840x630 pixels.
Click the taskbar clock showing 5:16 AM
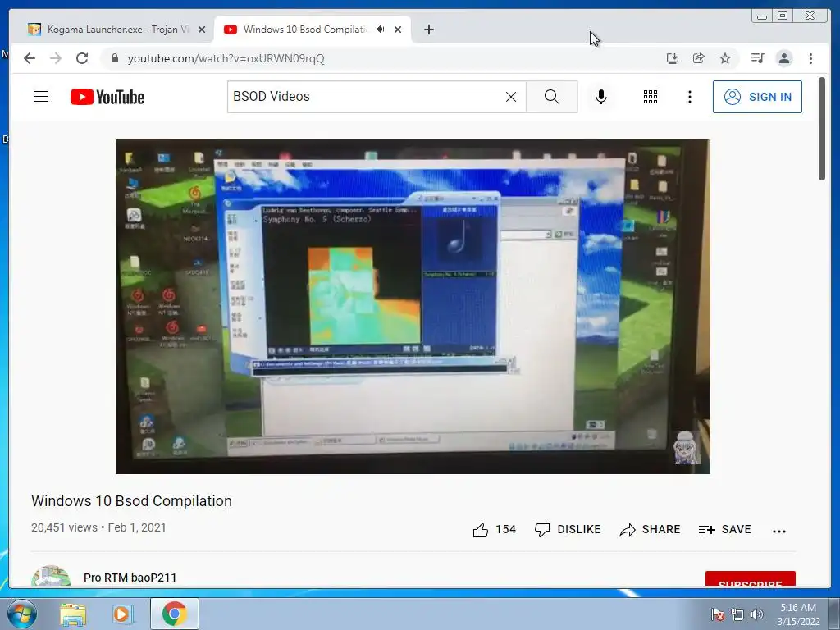pyautogui.click(x=798, y=614)
